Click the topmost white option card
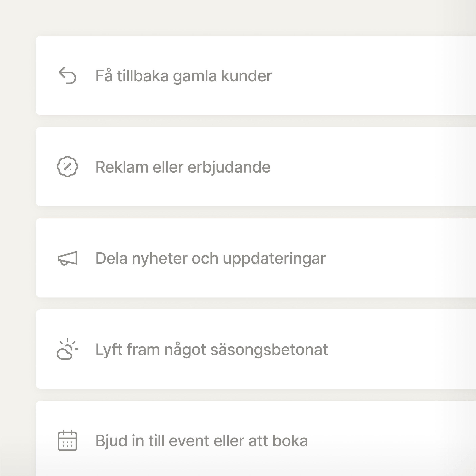Viewport: 476px width, 476px height. click(x=222, y=75)
